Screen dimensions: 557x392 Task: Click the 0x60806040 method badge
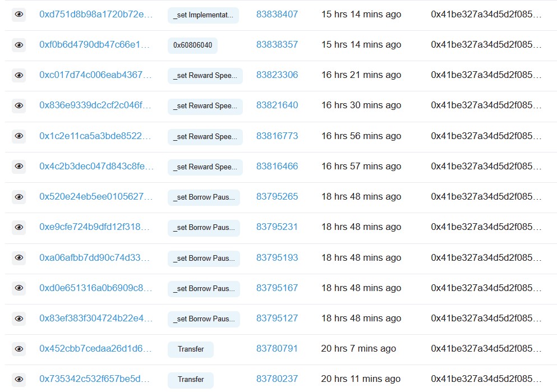pos(192,45)
